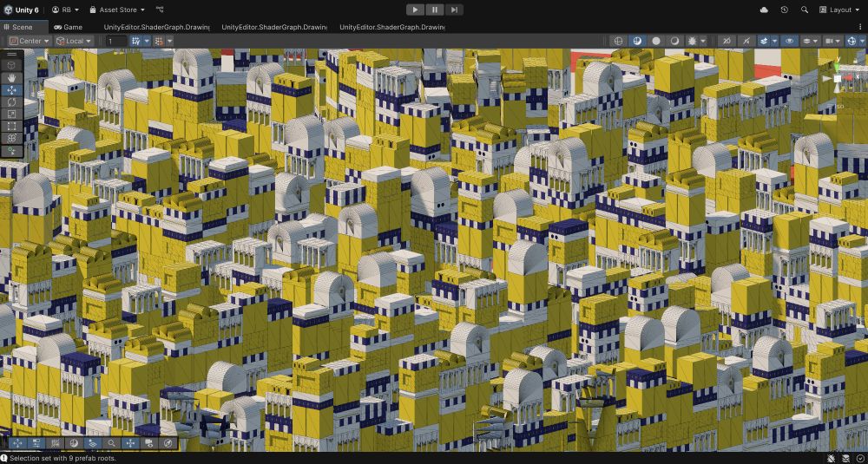Image resolution: width=868 pixels, height=464 pixels.
Task: Select the Hand view tool
Action: 11,78
